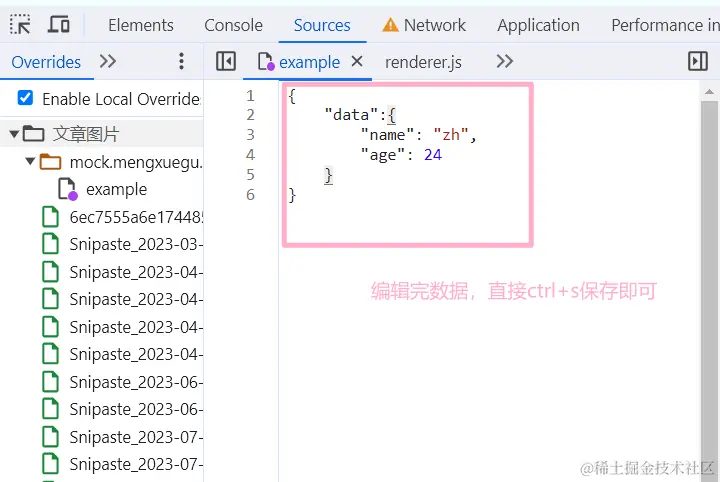This screenshot has height=482, width=720.
Task: Click the "age" key in editor
Action: [x=383, y=155]
